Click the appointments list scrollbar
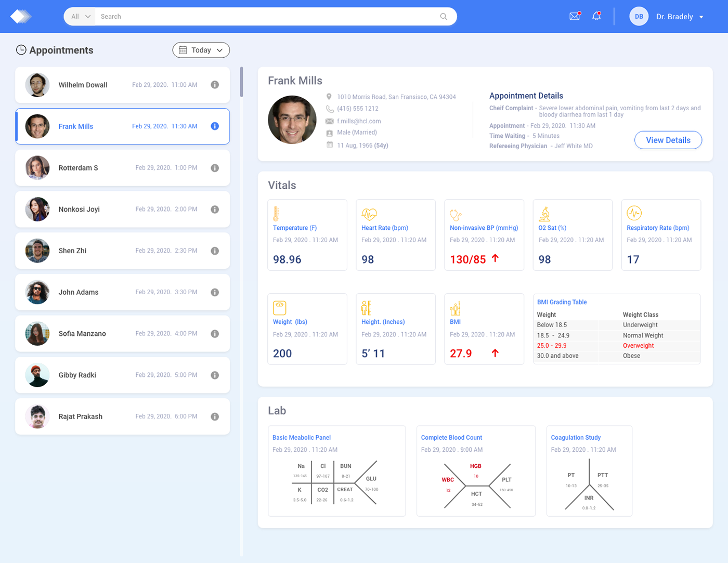 [241, 82]
